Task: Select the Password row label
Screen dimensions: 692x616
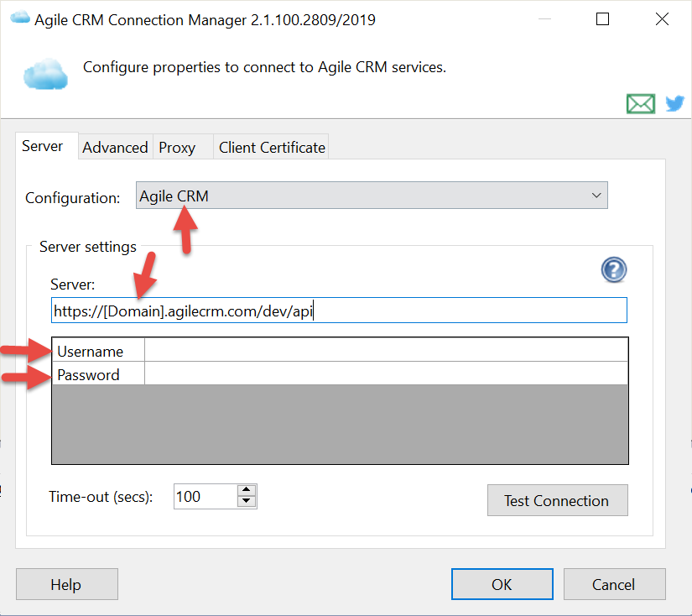Action: pos(98,374)
